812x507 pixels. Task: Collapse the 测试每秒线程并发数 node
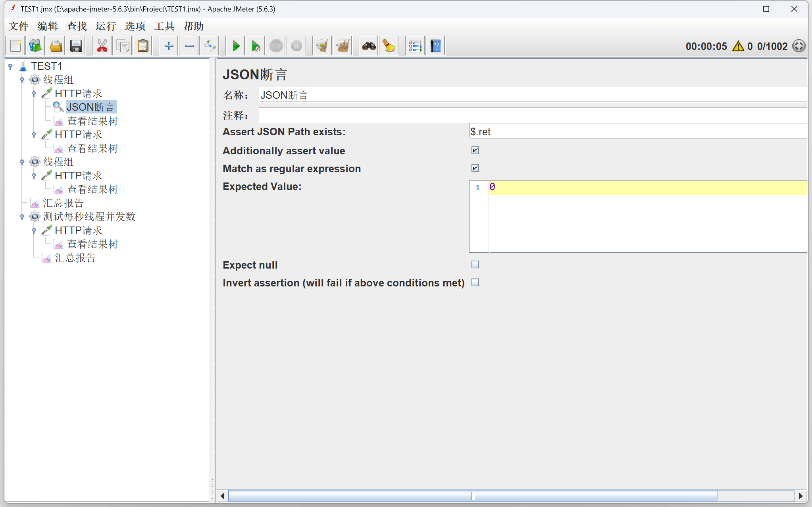click(x=22, y=217)
